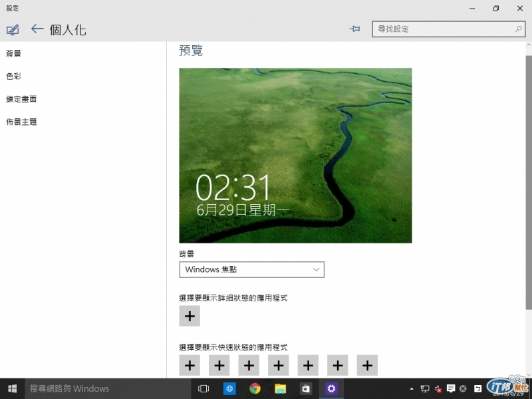Open the network status tray icon

point(425,389)
